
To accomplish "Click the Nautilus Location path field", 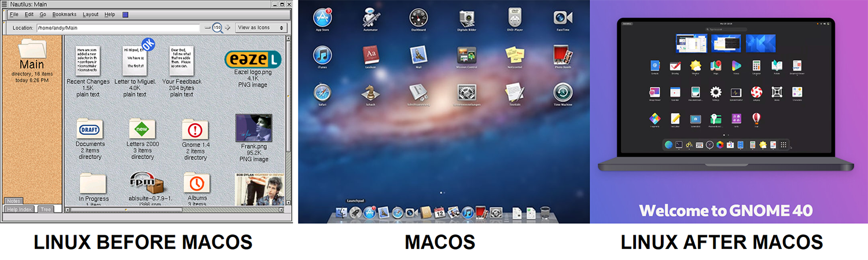I will point(118,28).
